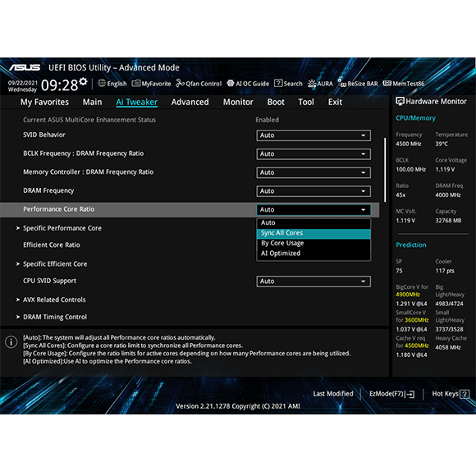The height and width of the screenshot is (476, 476).
Task: Select Performance Core Ratio label
Action: click(x=58, y=209)
